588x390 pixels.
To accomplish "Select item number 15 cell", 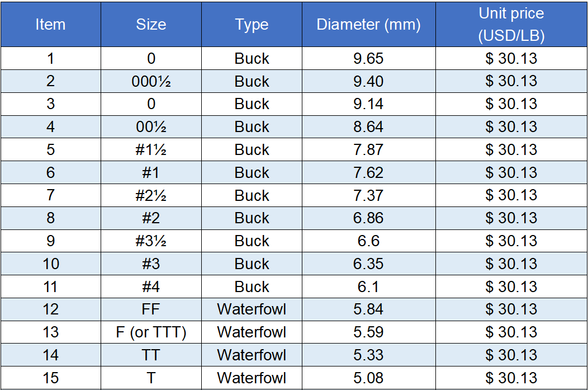I will (51, 378).
